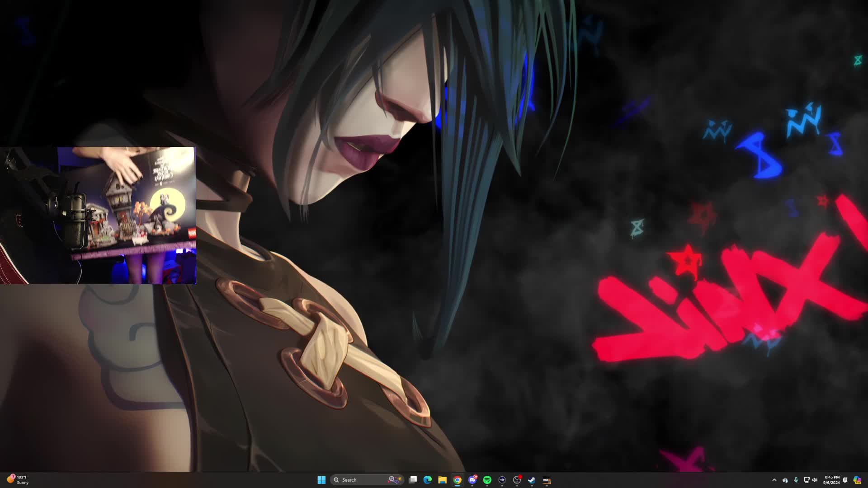Image resolution: width=868 pixels, height=488 pixels.
Task: Click the microphone in-use tray icon
Action: point(796,480)
